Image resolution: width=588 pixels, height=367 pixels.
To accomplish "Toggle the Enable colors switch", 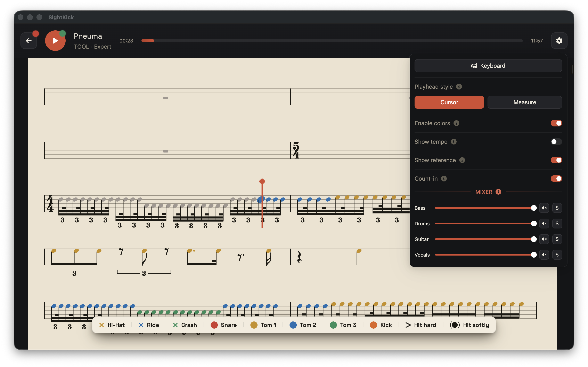I will pos(556,123).
